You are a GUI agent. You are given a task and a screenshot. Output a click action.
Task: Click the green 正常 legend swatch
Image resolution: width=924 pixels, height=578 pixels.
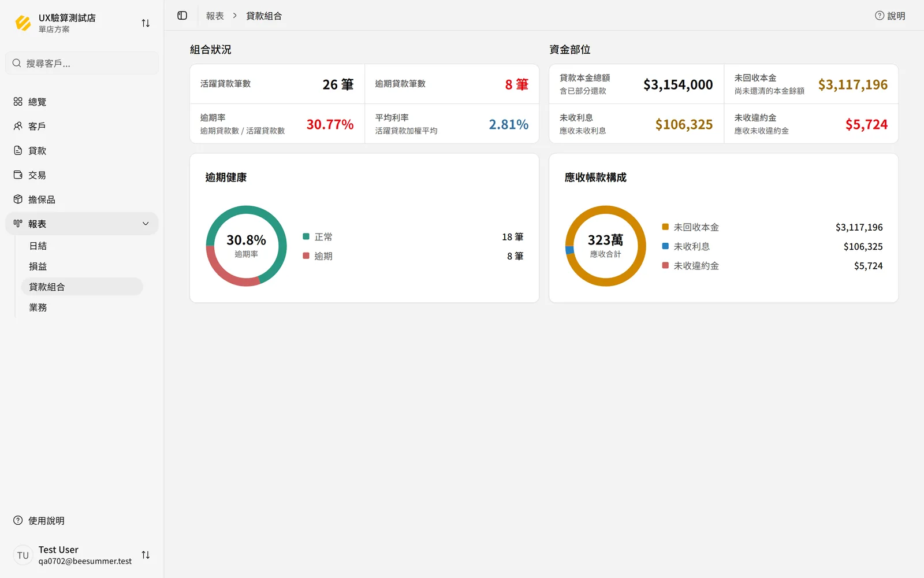306,236
